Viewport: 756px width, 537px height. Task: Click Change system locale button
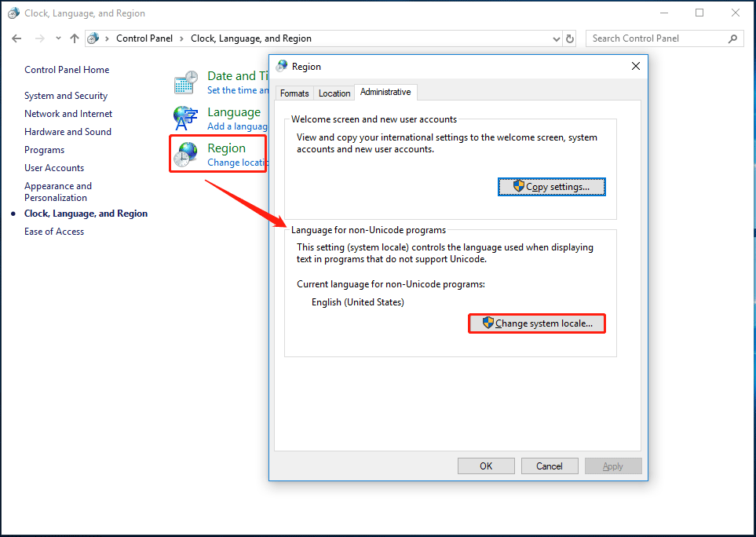(x=537, y=323)
